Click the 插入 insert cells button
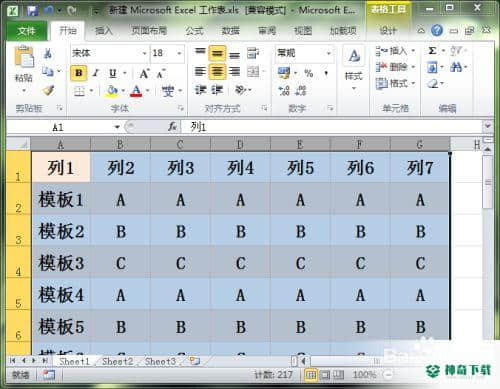500x389 pixels. tap(395, 51)
